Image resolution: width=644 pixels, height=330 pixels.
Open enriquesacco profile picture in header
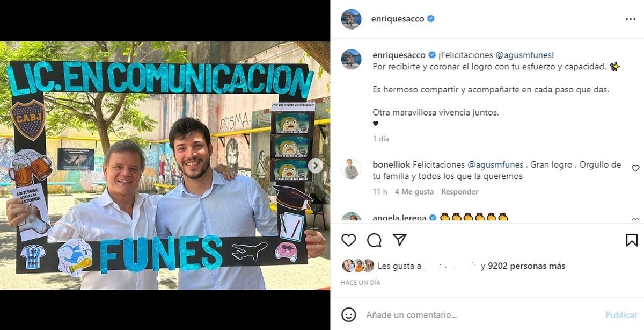tap(351, 19)
